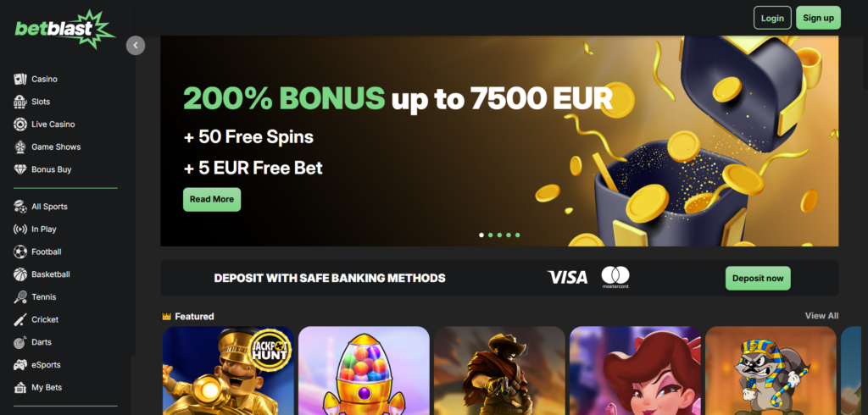This screenshot has height=415, width=868.
Task: Choose the Tennis racket icon
Action: [x=20, y=297]
